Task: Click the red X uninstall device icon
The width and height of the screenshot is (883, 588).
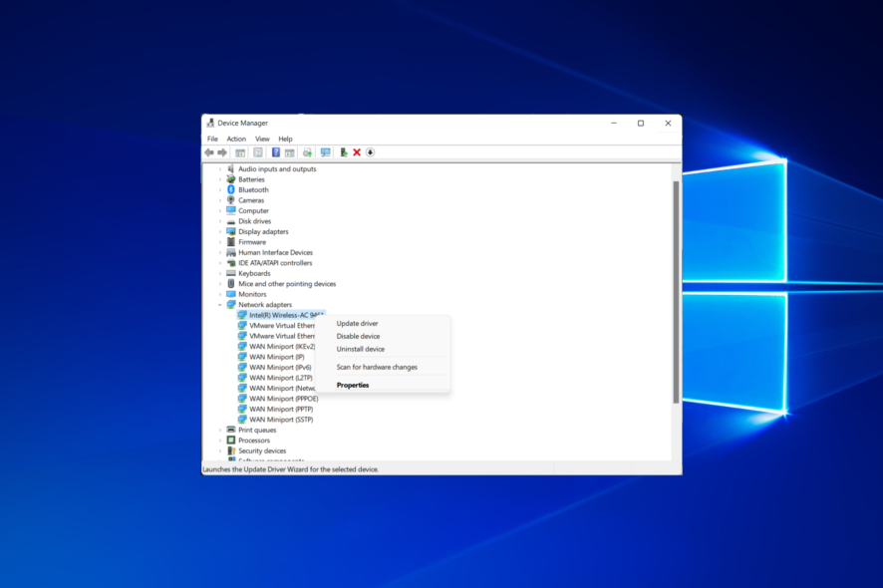Action: [x=357, y=152]
